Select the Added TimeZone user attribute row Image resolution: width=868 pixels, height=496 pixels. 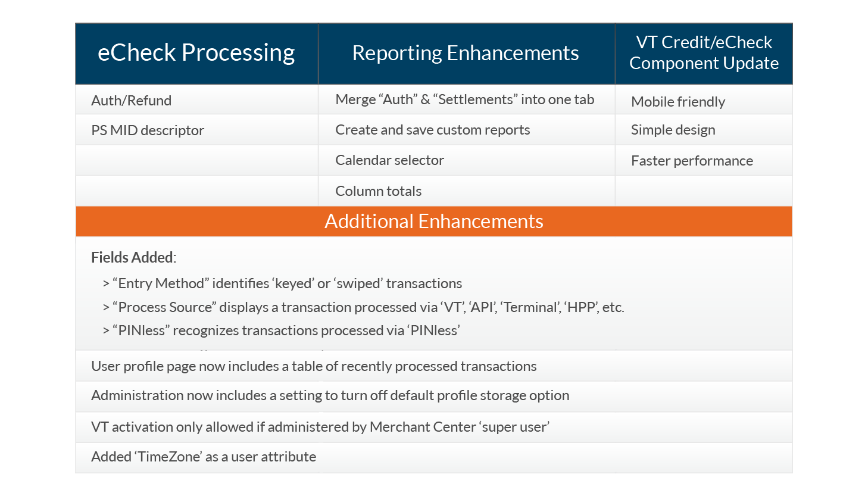[434, 457]
